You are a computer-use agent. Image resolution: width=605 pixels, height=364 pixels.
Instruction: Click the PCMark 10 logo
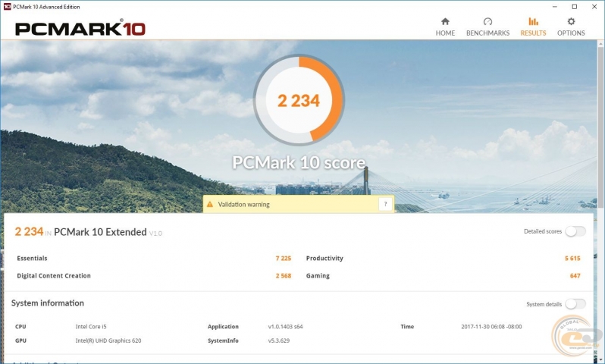[80, 29]
